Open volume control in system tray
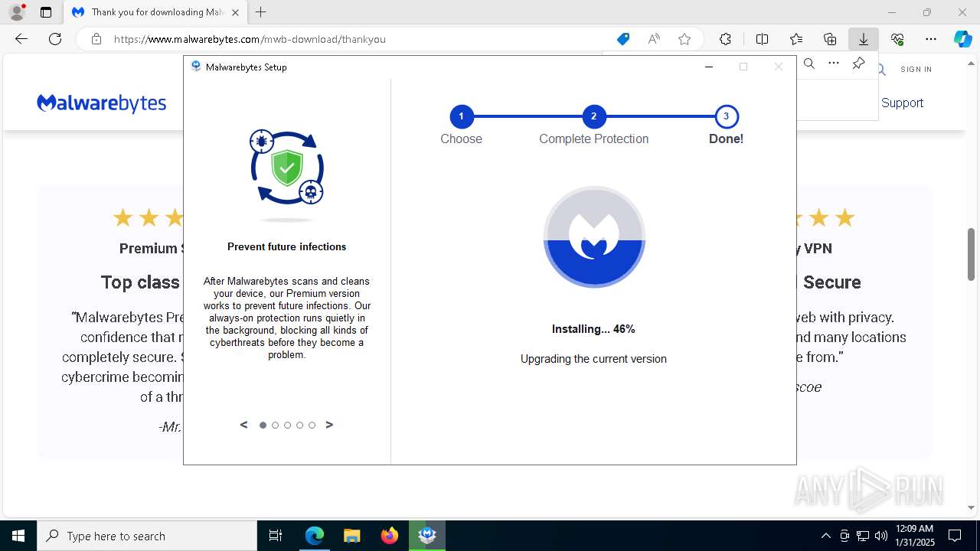Screen dimensions: 980x551 881,536
